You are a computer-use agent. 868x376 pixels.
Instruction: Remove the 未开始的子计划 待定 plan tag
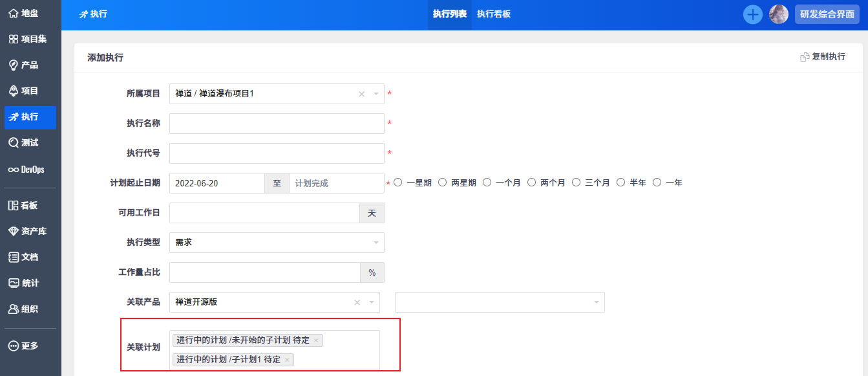click(316, 340)
